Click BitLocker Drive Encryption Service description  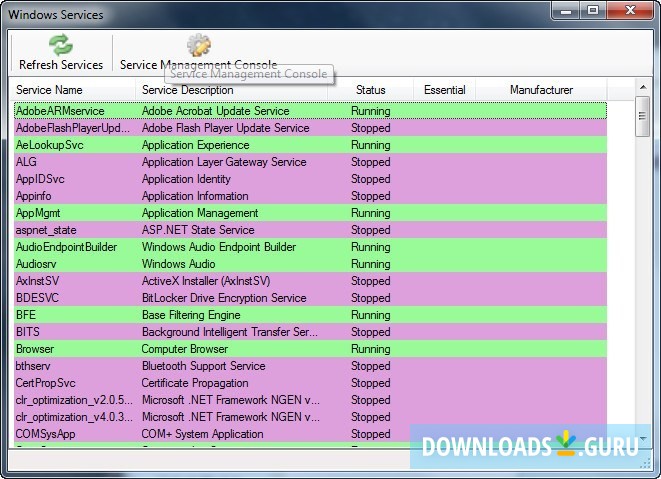click(x=224, y=298)
